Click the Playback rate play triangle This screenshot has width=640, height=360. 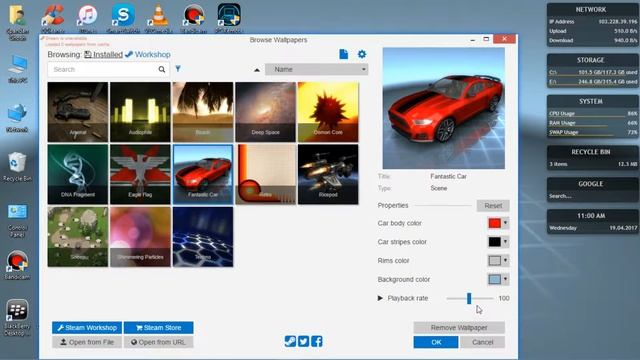[380, 298]
